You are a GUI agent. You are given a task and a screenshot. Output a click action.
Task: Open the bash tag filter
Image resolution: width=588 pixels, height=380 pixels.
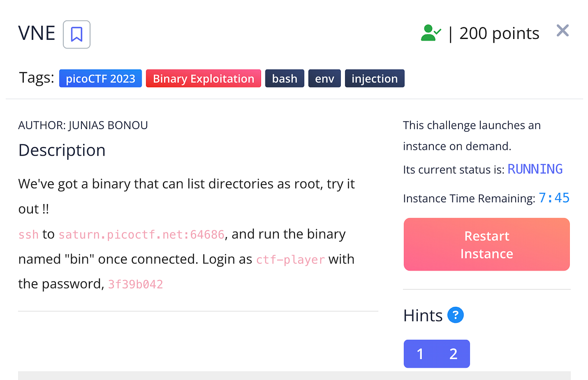284,78
